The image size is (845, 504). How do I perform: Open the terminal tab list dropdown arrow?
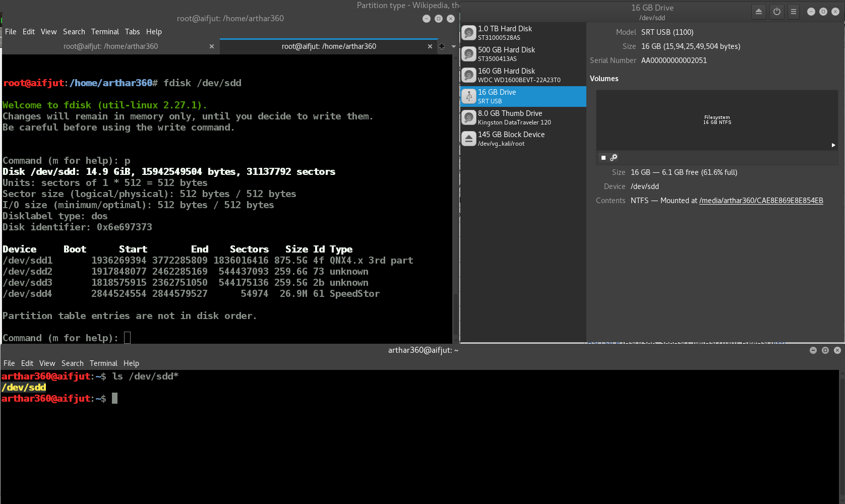[453, 46]
